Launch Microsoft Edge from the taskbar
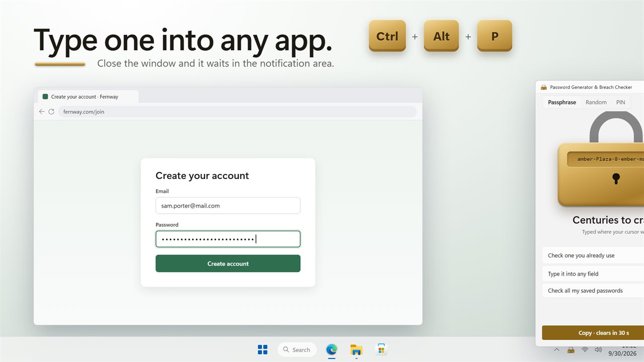This screenshot has width=644, height=362. click(331, 349)
